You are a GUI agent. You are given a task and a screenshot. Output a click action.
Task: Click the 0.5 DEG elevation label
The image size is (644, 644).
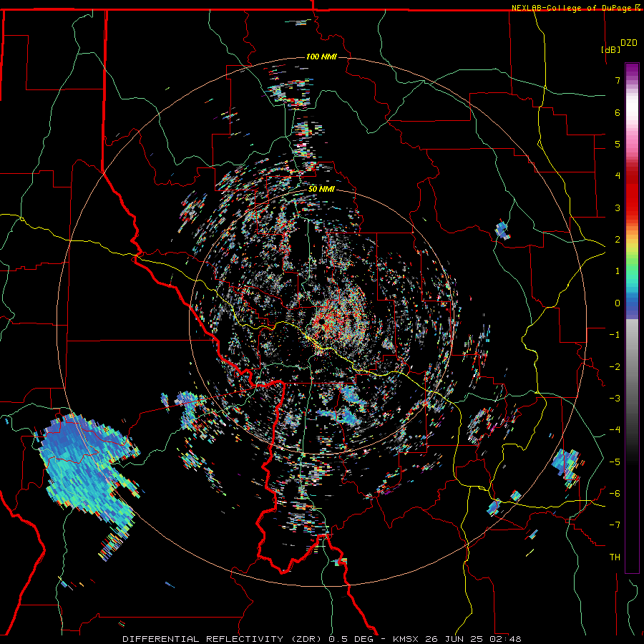click(351, 639)
